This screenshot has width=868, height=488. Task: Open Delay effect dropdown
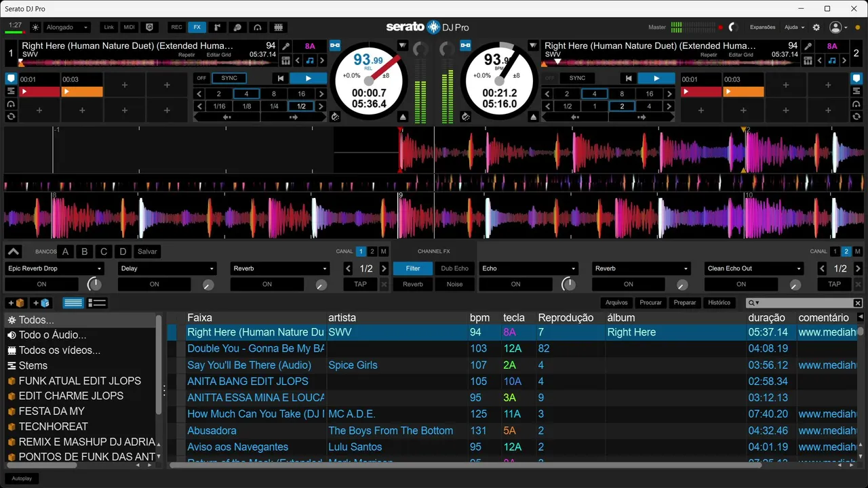point(167,268)
